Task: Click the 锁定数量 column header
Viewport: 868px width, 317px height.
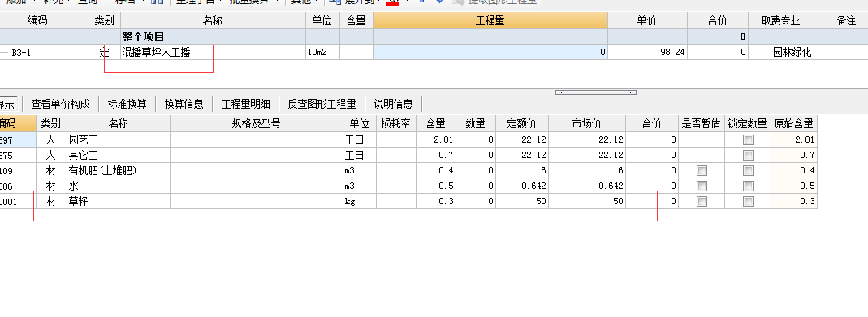Action: (x=748, y=124)
